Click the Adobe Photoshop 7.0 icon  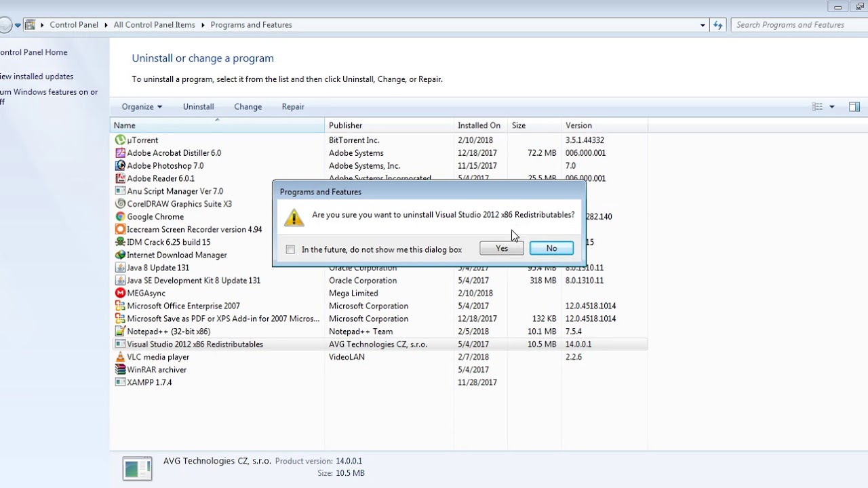coord(120,165)
